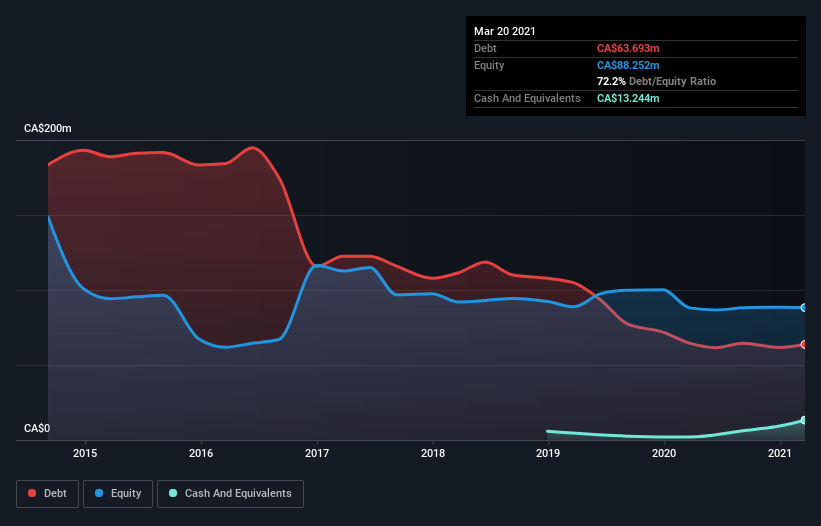The height and width of the screenshot is (526, 821).
Task: Click Cash And Equivalents label in tooltip
Action: pyautogui.click(x=527, y=98)
